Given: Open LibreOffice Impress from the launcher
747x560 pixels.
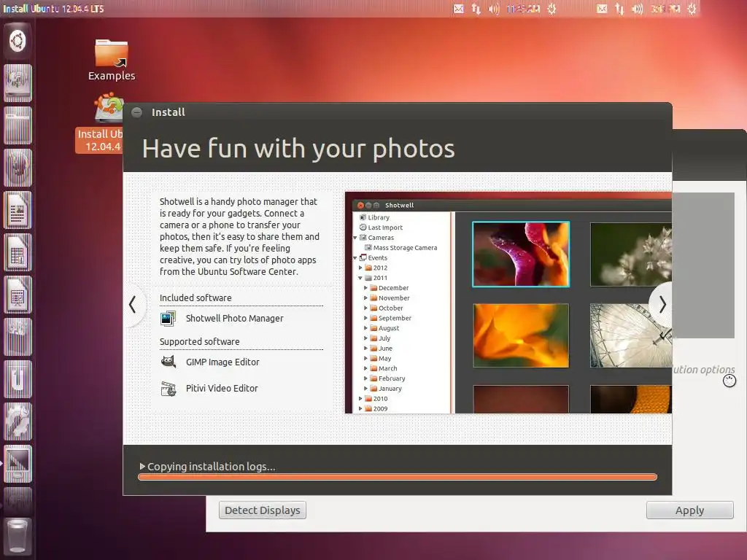Looking at the screenshot, I should pos(18,295).
